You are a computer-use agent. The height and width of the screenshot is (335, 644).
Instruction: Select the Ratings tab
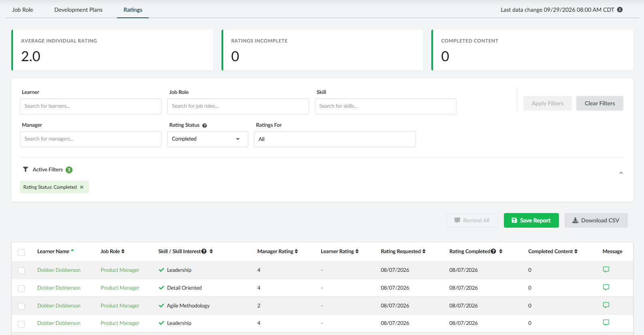(133, 10)
